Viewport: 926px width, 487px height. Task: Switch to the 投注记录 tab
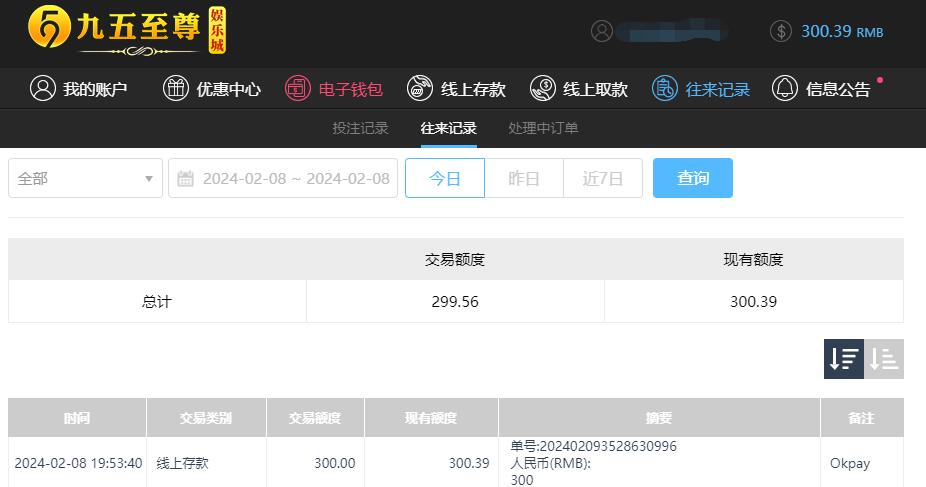click(360, 128)
